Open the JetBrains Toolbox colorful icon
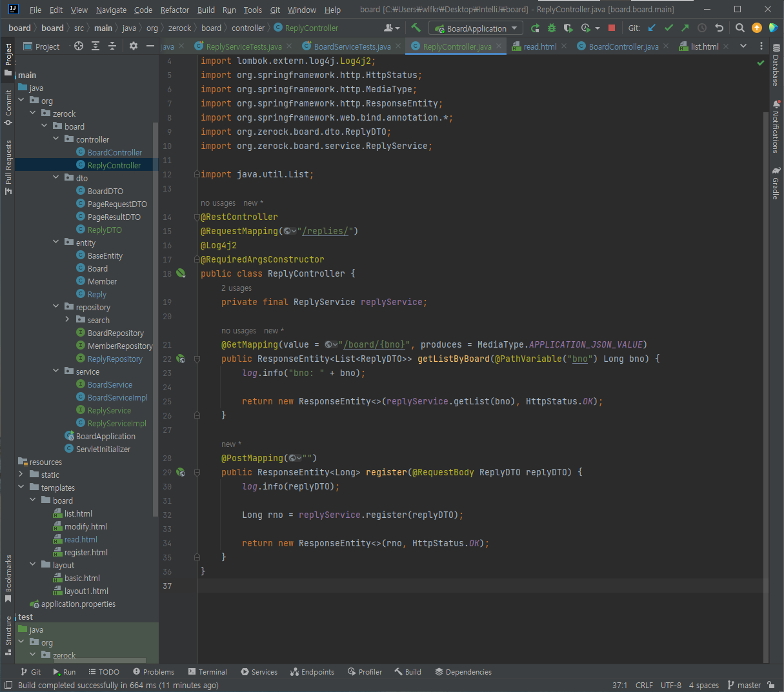 773,28
